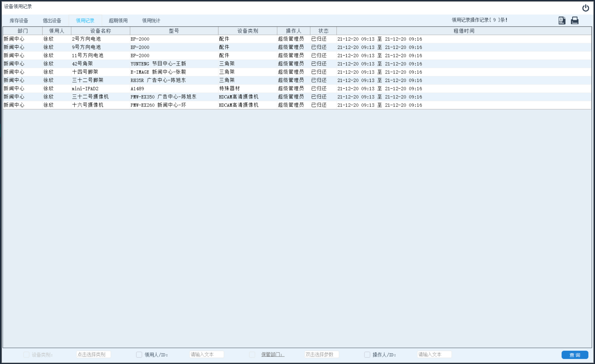The image size is (595, 364).
Task: Click the 保管部门 link label
Action: 273,354
